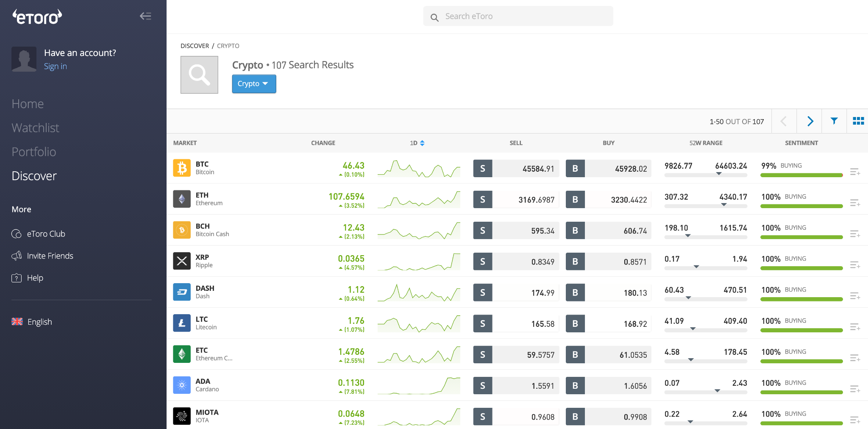Click the Ethereum ETH icon
The height and width of the screenshot is (429, 868).
(x=182, y=199)
